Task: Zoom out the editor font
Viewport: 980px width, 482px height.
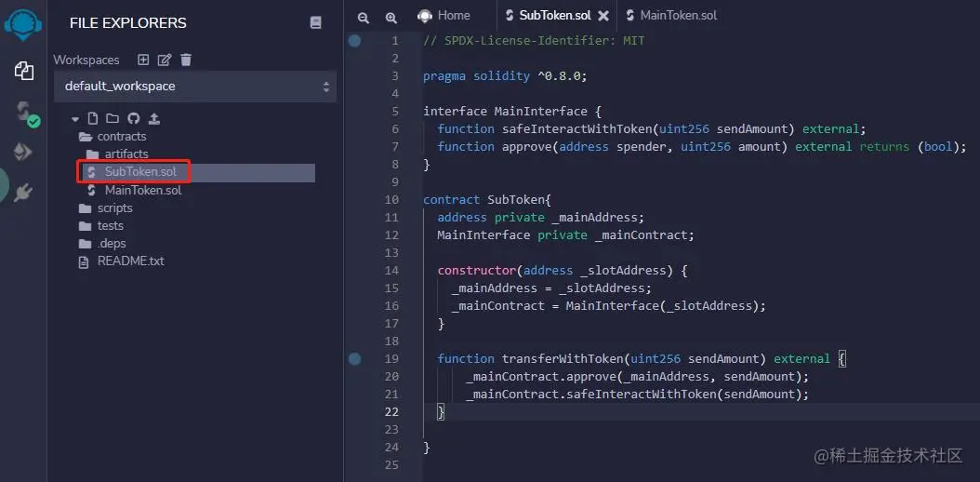Action: coord(364,18)
